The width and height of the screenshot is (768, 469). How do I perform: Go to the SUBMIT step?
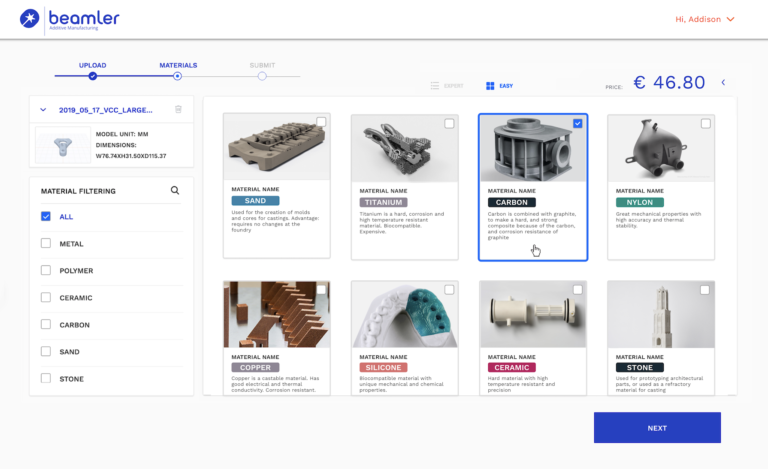pyautogui.click(x=262, y=65)
